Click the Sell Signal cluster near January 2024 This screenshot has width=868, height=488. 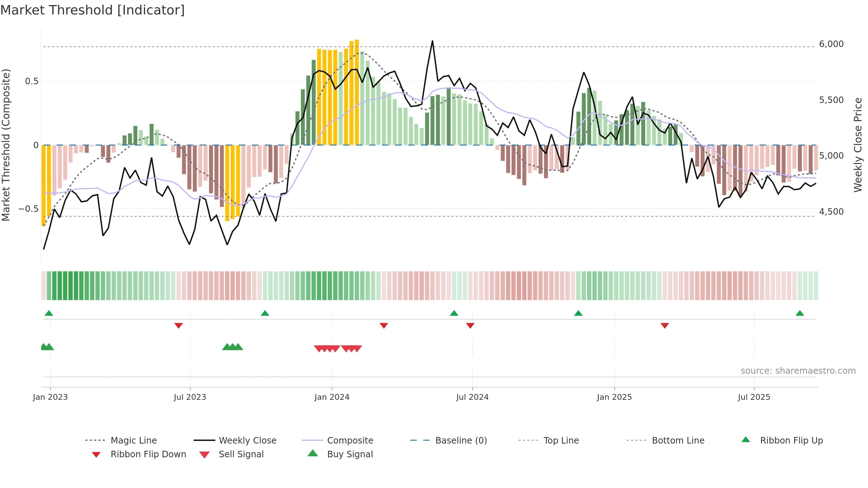pyautogui.click(x=338, y=349)
